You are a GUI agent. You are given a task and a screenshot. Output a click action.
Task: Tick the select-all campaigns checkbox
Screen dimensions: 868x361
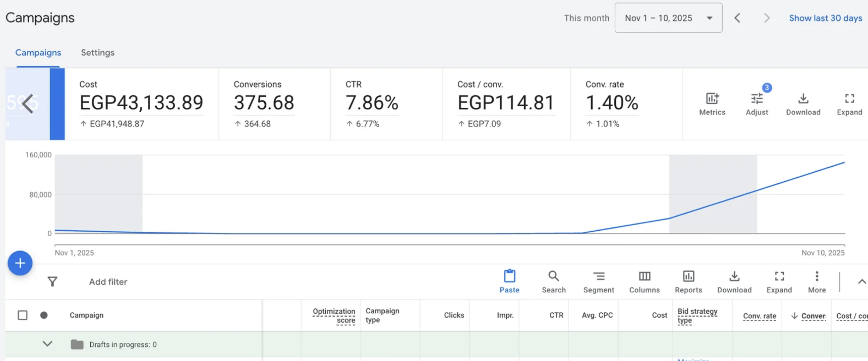pyautogui.click(x=23, y=315)
